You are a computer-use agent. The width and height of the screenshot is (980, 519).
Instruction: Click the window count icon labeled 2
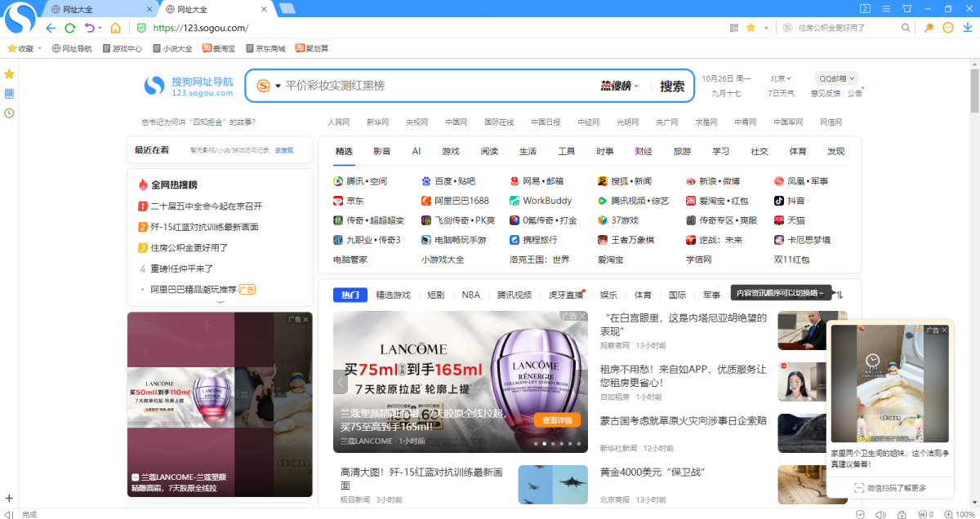click(865, 8)
